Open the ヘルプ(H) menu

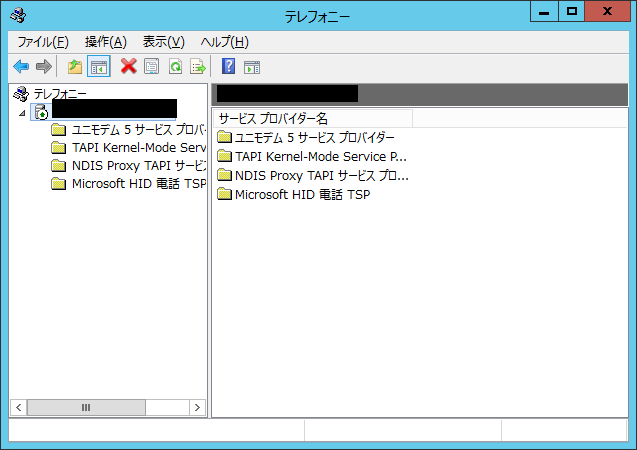point(225,42)
